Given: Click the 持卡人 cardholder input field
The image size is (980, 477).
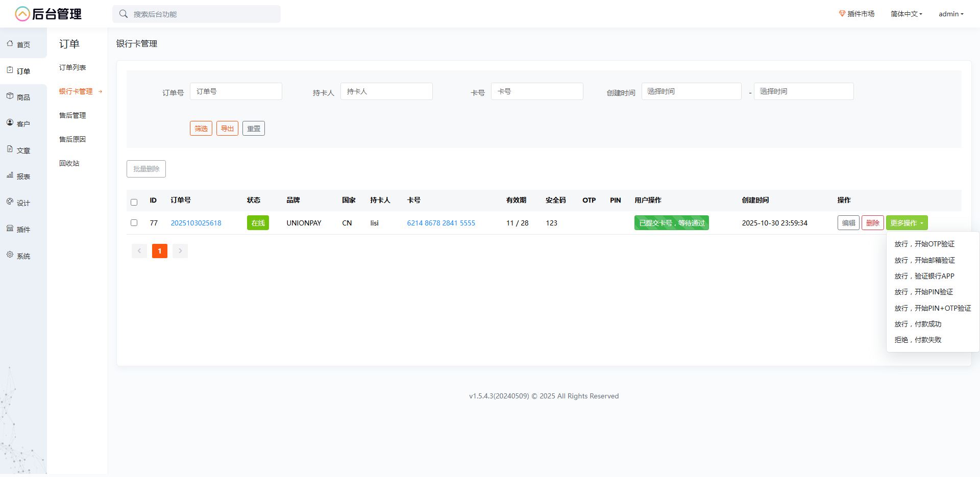Looking at the screenshot, I should (386, 91).
